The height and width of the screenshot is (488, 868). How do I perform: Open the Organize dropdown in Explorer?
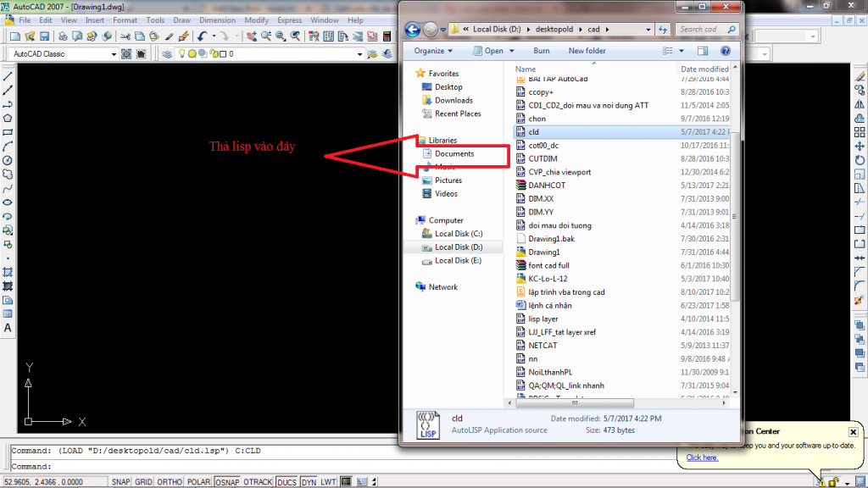click(x=433, y=51)
